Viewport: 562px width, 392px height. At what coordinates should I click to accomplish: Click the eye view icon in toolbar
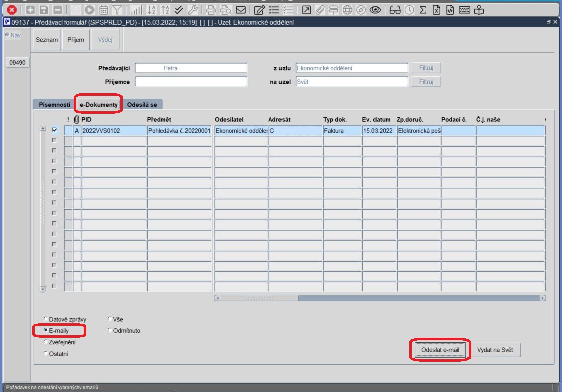coord(375,10)
